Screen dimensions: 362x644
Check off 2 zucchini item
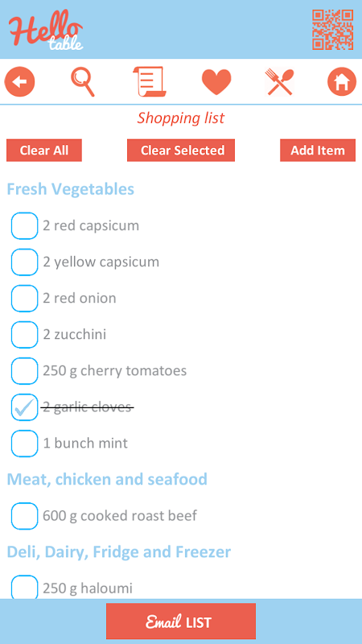25,335
